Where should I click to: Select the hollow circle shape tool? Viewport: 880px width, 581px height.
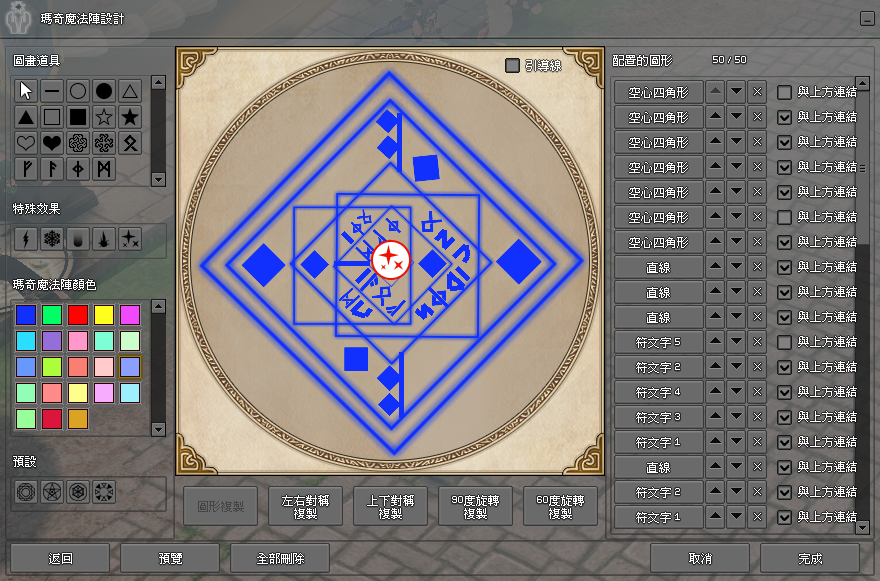pos(78,91)
